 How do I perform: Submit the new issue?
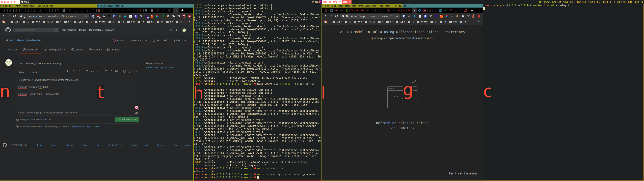[127, 119]
